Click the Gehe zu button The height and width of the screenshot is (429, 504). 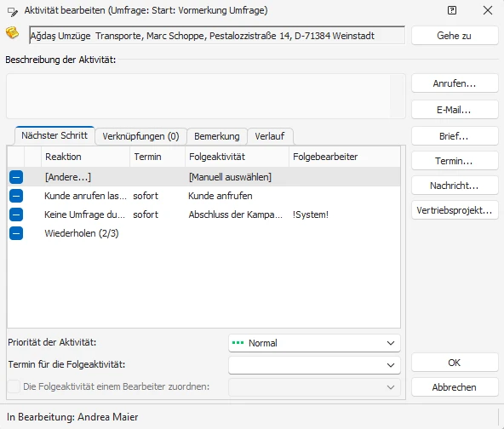[455, 36]
